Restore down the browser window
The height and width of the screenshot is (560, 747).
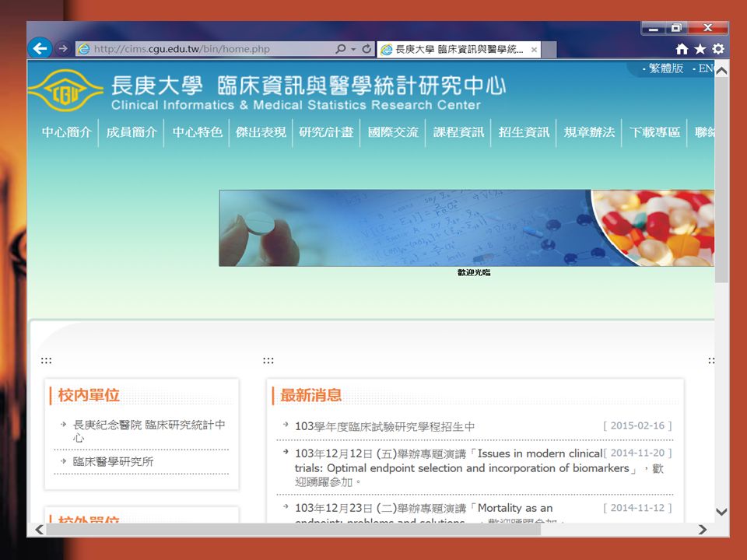tap(676, 29)
